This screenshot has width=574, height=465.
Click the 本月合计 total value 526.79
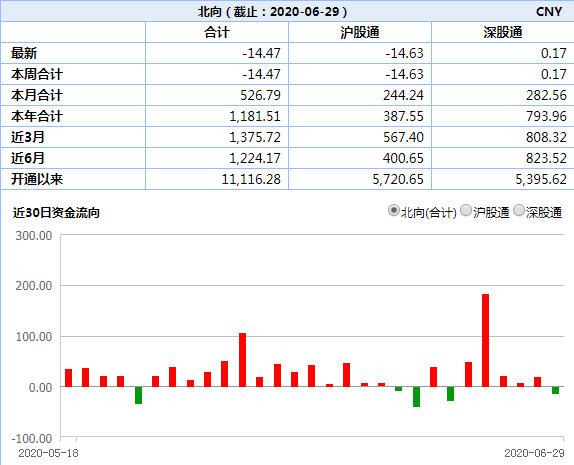coord(260,95)
